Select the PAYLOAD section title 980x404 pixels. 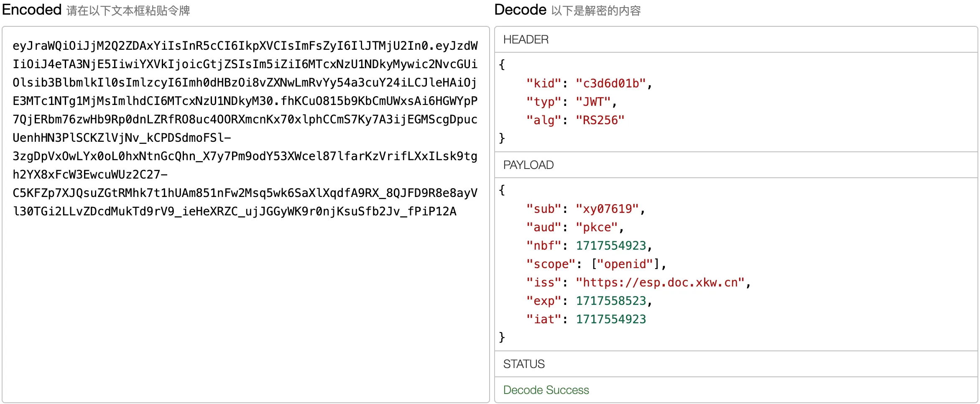coord(528,165)
